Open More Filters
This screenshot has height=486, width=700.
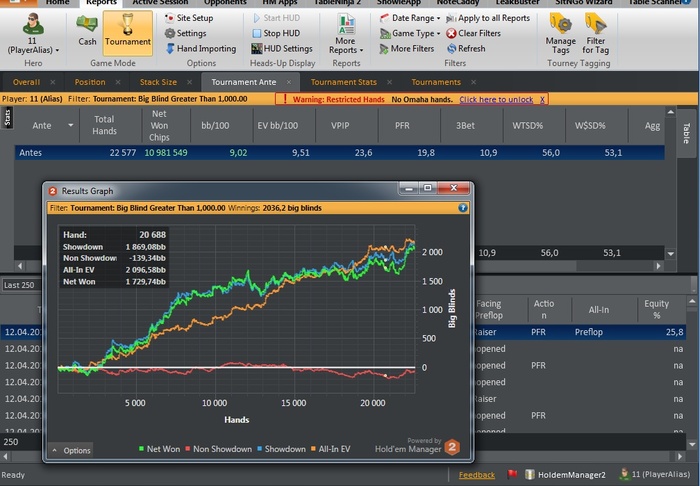pyautogui.click(x=407, y=48)
